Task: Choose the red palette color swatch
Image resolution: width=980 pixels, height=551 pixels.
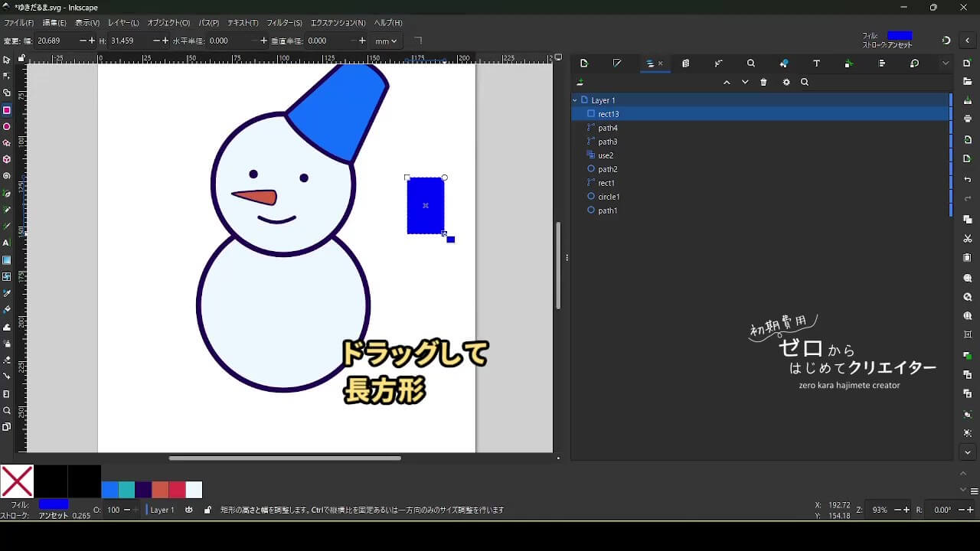Action: (176, 490)
